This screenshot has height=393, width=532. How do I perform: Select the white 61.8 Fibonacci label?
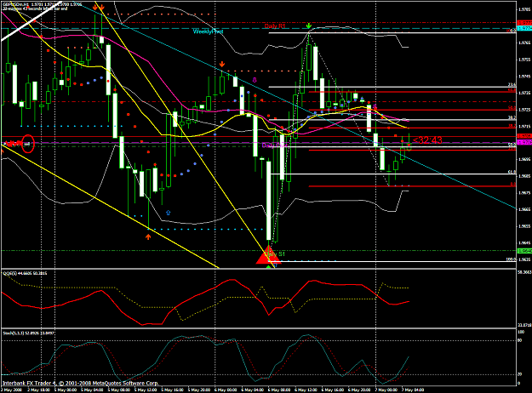coord(512,172)
